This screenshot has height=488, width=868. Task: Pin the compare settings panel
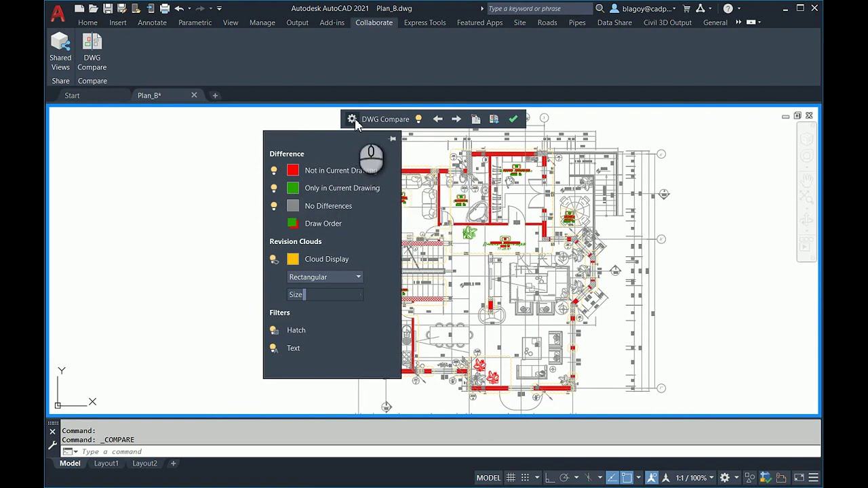pyautogui.click(x=393, y=139)
